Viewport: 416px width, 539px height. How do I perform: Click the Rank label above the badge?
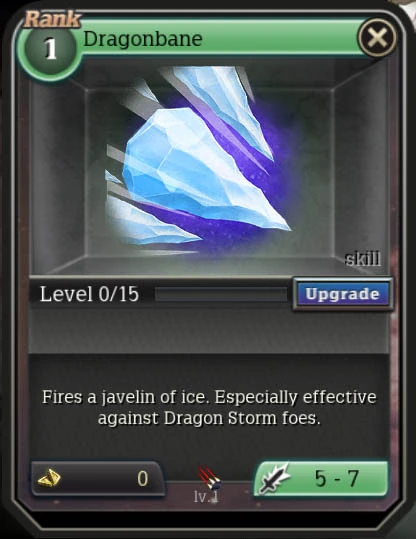tap(52, 19)
